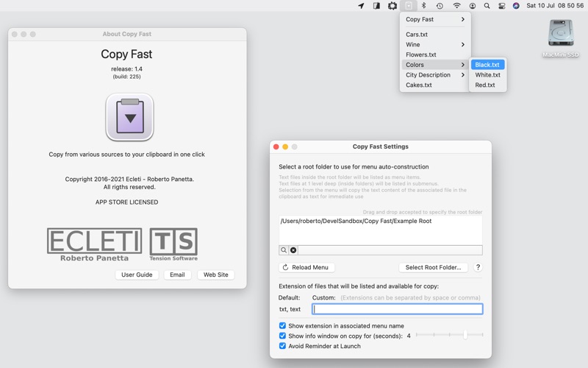Click the Reload Menu button

(306, 267)
